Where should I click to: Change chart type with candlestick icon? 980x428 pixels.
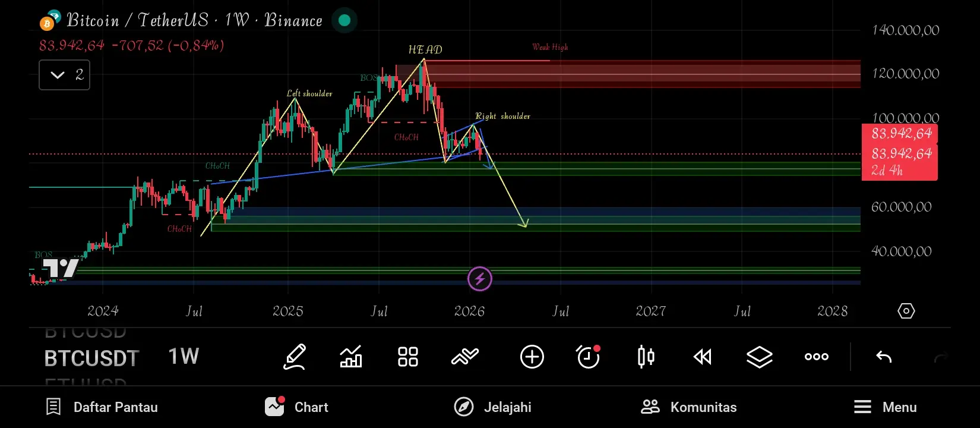[x=646, y=357]
